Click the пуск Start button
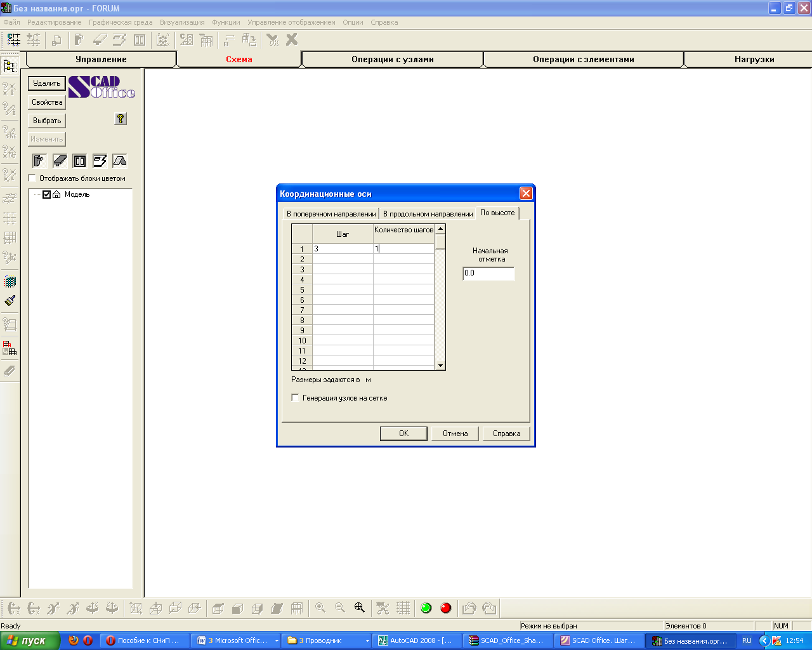 [x=30, y=640]
